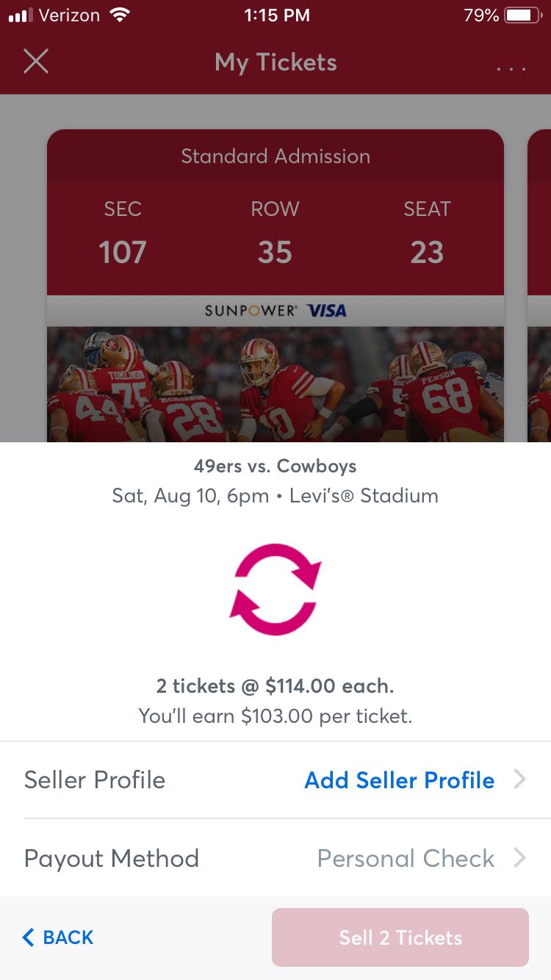Tap the Standard Admission ticket header
This screenshot has height=980, width=551.
[275, 156]
